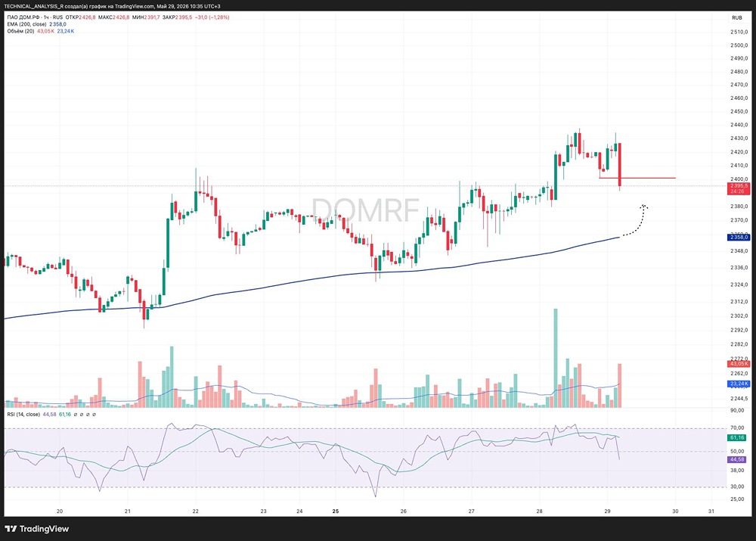
Task: Click the red current price tag 2395,5
Action: (738, 188)
